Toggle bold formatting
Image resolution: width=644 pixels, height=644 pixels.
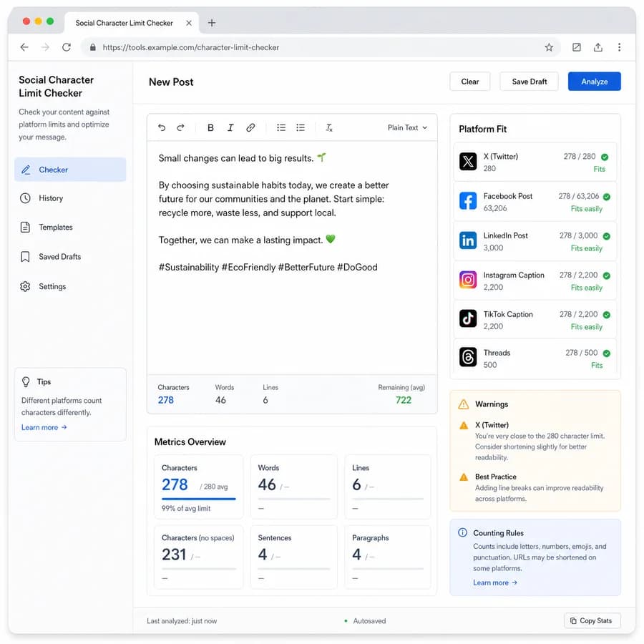click(x=210, y=128)
